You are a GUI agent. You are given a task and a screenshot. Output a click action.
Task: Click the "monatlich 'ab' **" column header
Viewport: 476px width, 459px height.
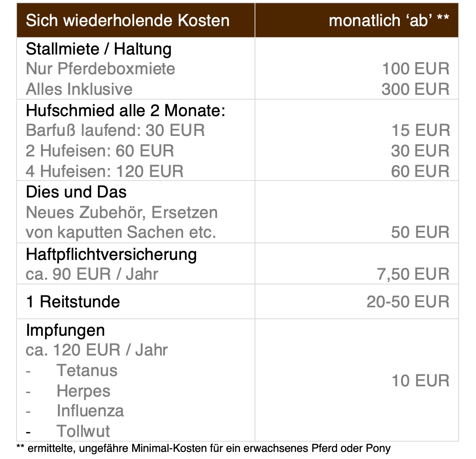(x=388, y=21)
